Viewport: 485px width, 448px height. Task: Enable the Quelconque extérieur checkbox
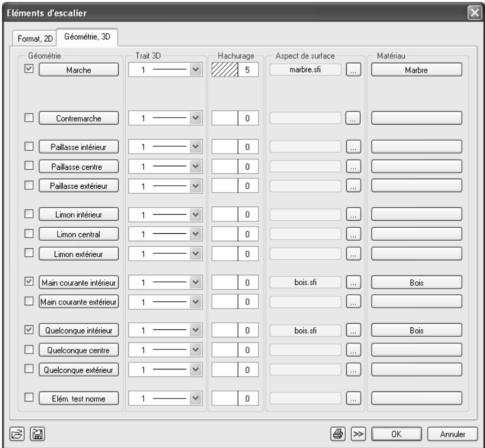click(x=29, y=368)
